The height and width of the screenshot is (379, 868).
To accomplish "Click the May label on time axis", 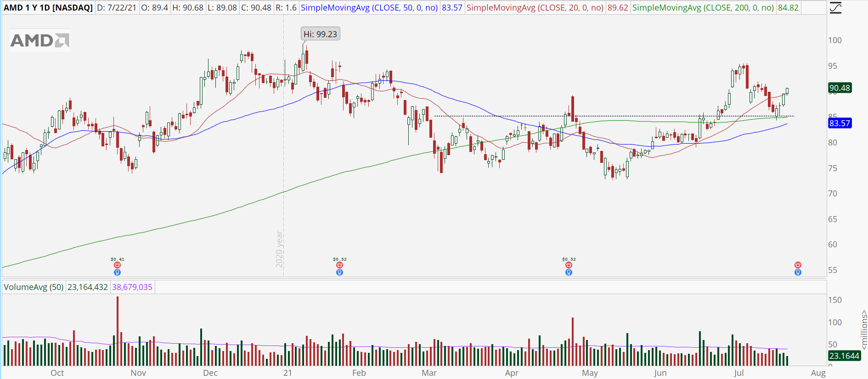I will pos(590,373).
